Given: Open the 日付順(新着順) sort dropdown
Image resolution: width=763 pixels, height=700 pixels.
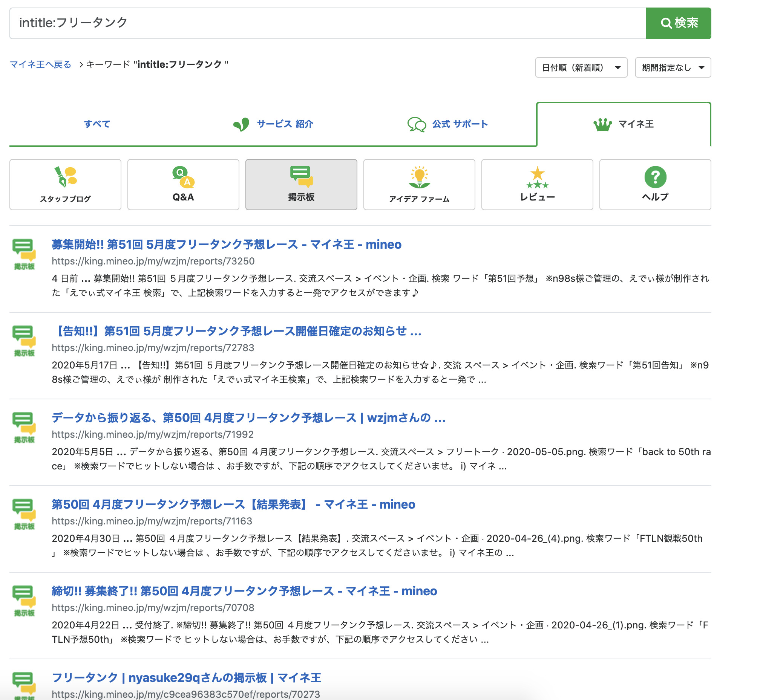Looking at the screenshot, I should pyautogui.click(x=581, y=68).
